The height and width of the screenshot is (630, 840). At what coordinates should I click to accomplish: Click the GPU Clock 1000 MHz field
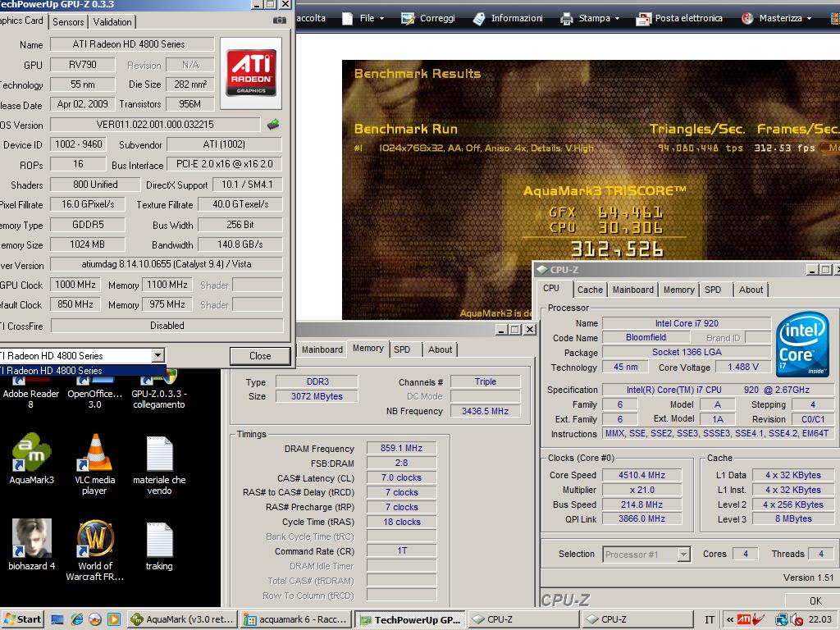point(75,285)
